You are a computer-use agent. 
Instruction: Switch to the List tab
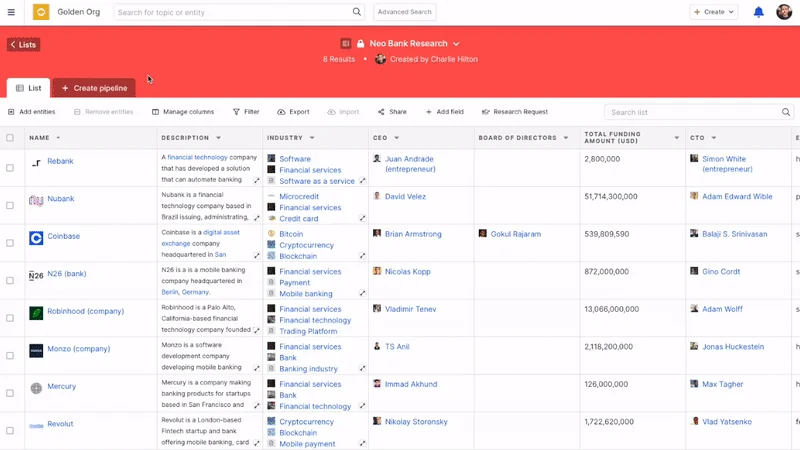(29, 88)
